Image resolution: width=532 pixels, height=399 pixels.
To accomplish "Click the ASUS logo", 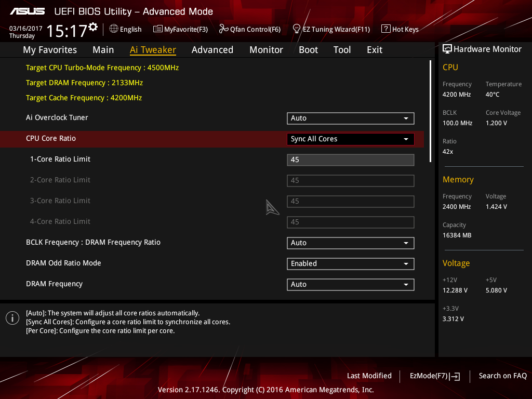I will click(27, 11).
